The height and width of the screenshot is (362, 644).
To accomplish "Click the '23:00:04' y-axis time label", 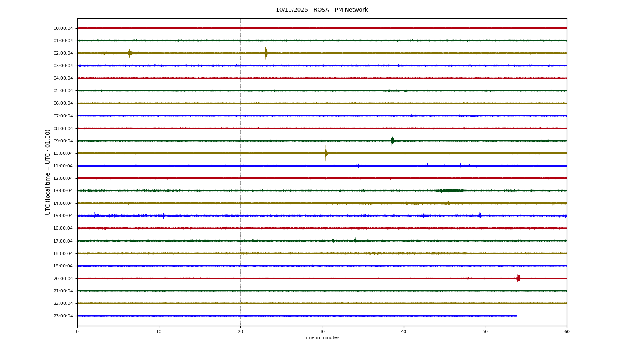I will [63, 316].
